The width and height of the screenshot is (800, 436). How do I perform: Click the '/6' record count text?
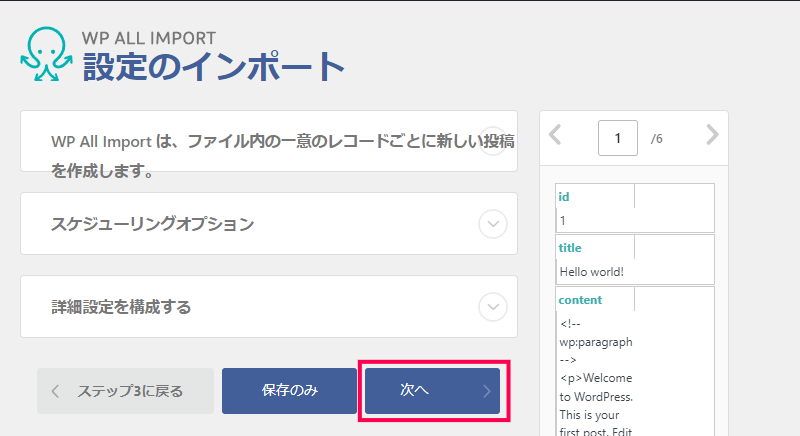pos(657,139)
